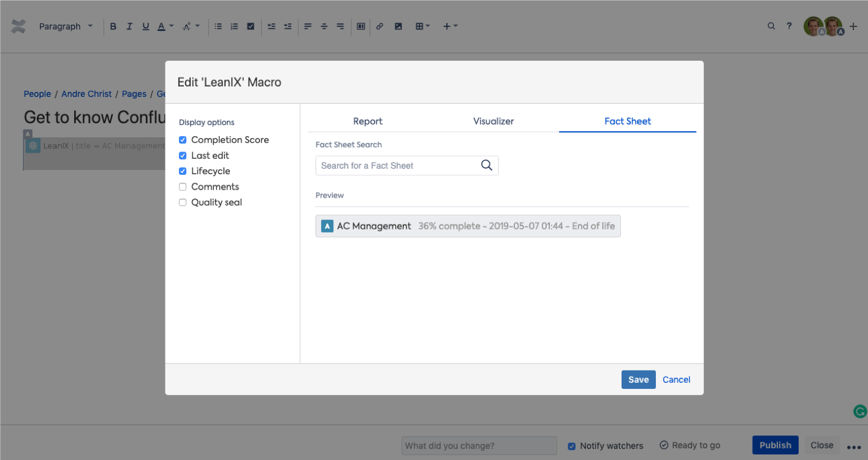This screenshot has width=868, height=460.
Task: Toggle the Notify watchers checkbox
Action: 572,446
